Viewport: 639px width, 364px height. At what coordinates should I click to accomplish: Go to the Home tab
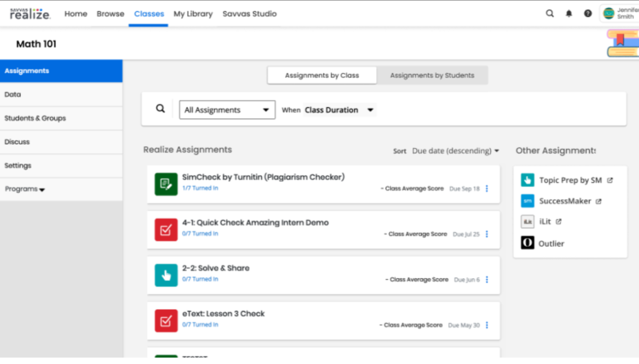(x=76, y=14)
